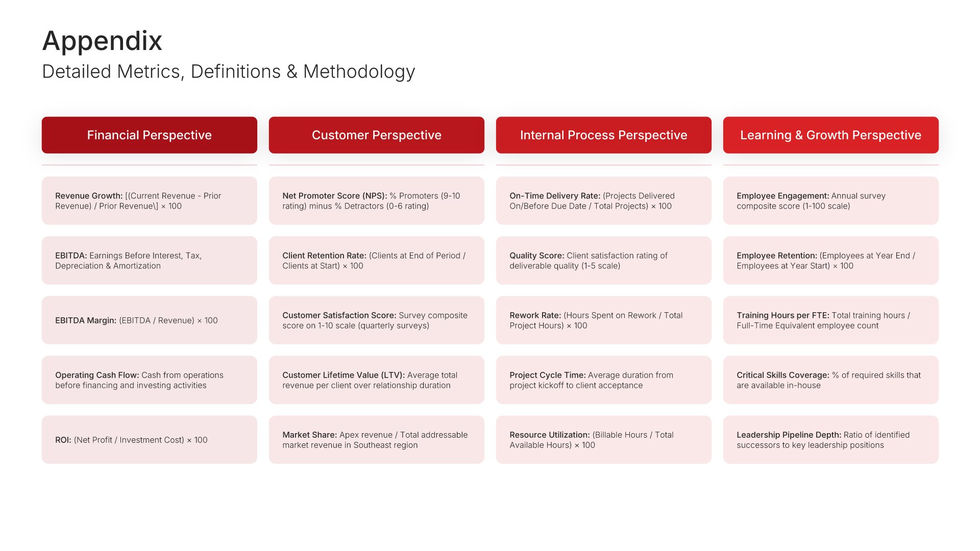Select the Detailed Metrics subtitle text

(x=228, y=71)
